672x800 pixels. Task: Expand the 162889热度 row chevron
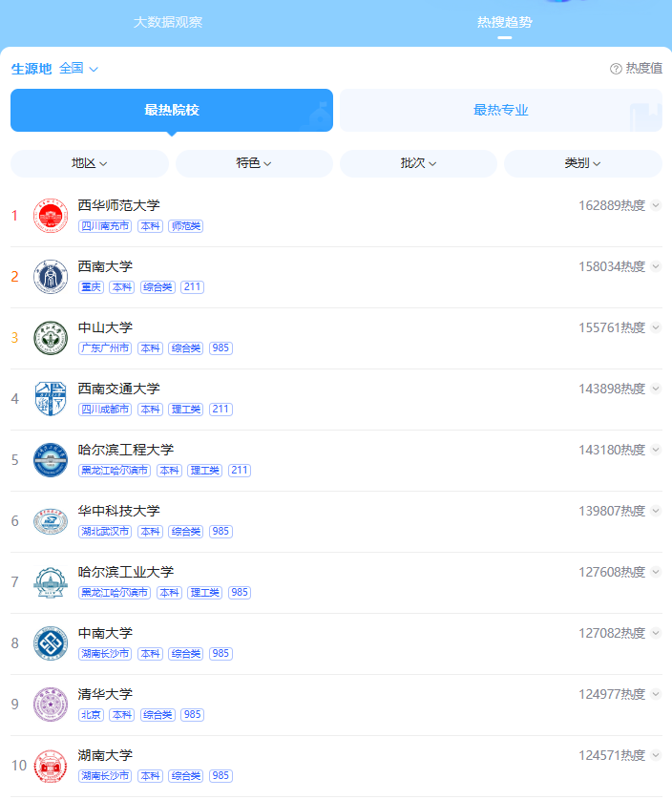click(656, 205)
